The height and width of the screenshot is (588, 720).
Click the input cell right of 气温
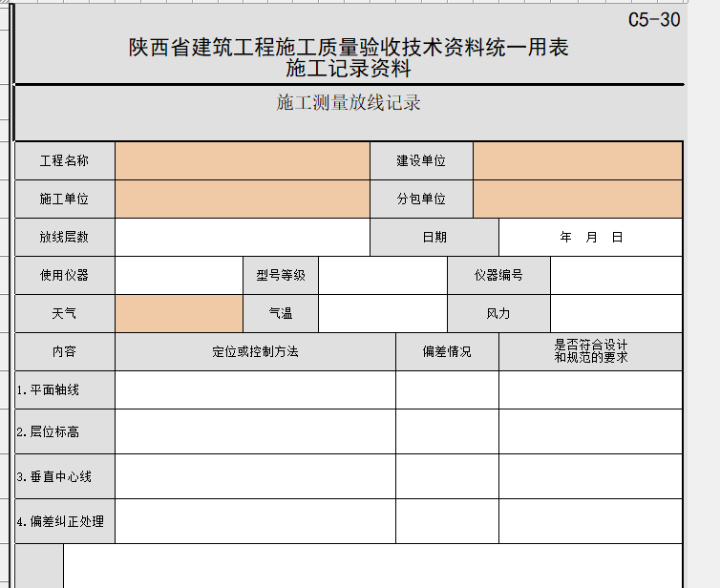point(382,313)
